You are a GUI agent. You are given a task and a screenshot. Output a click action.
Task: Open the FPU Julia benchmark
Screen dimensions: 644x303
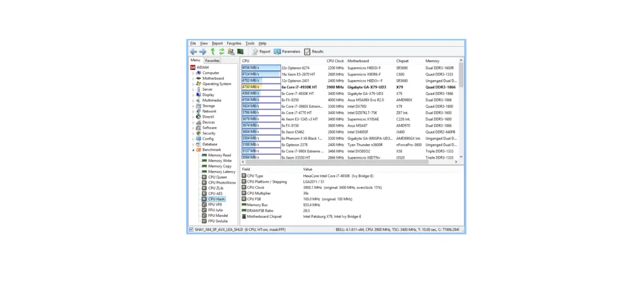215,210
